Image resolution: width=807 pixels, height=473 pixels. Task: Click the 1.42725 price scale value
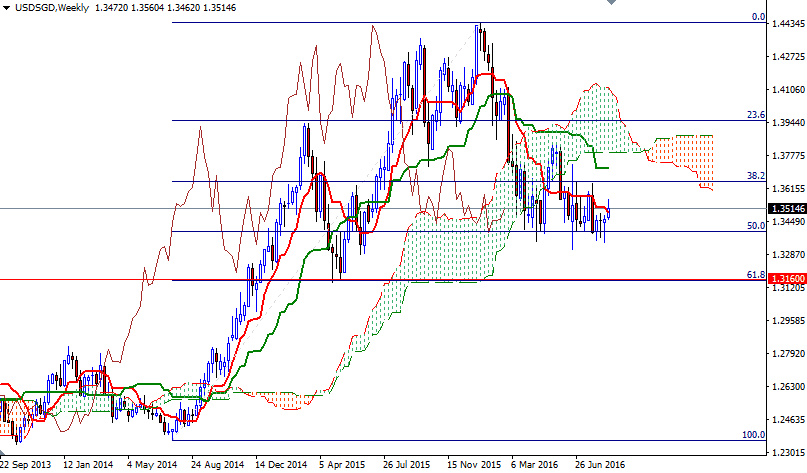[x=788, y=56]
